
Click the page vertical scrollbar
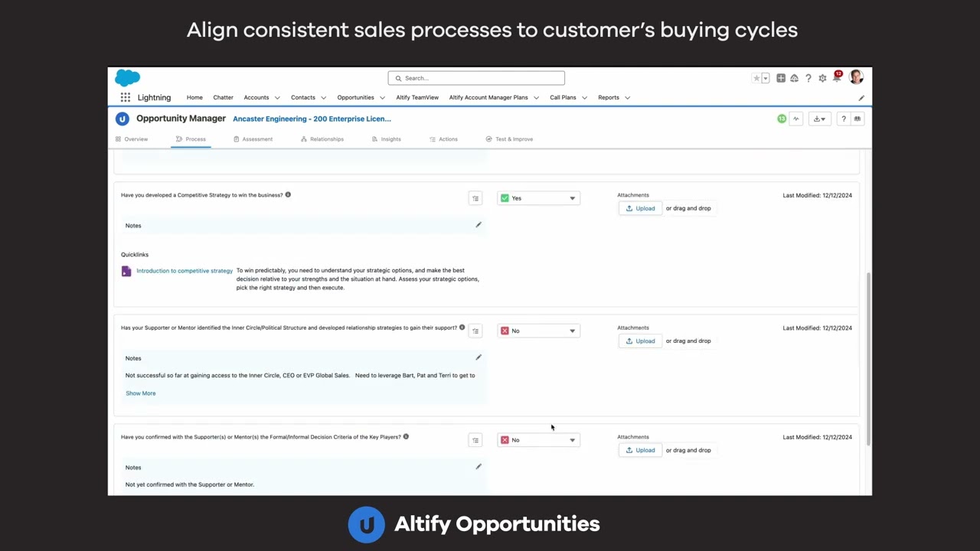868,358
